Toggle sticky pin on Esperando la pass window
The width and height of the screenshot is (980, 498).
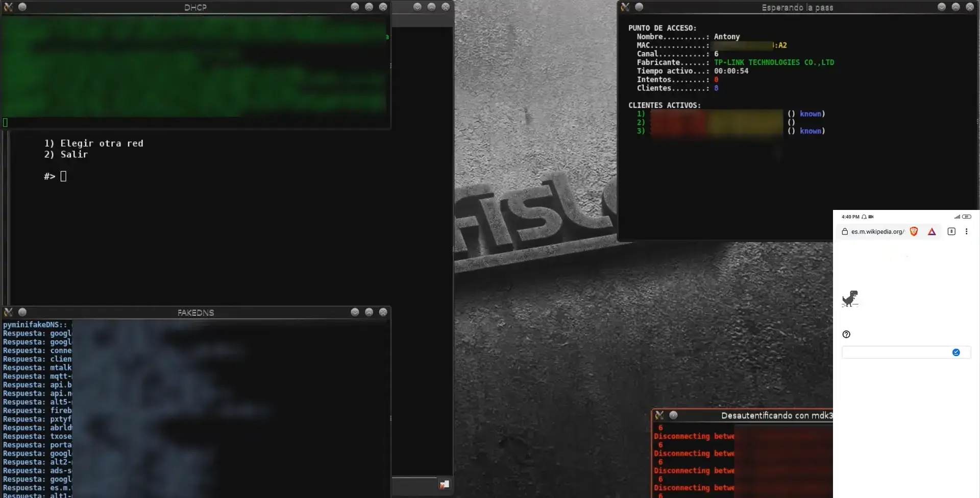pyautogui.click(x=639, y=7)
